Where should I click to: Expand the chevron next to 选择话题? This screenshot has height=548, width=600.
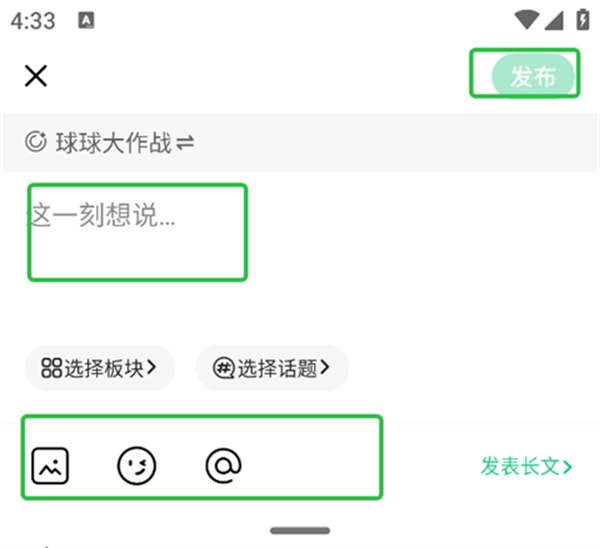pos(324,367)
